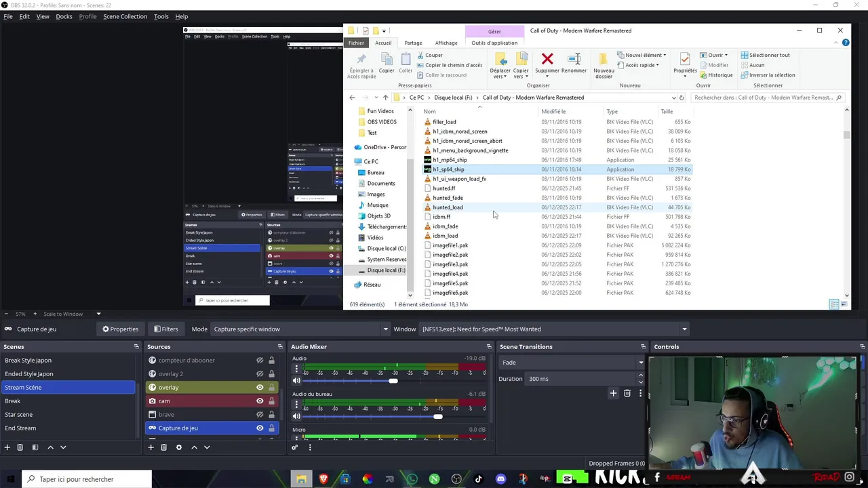Create Nouveau dossier in Explorer ribbon
Image resolution: width=868 pixels, height=488 pixels.
tap(604, 64)
